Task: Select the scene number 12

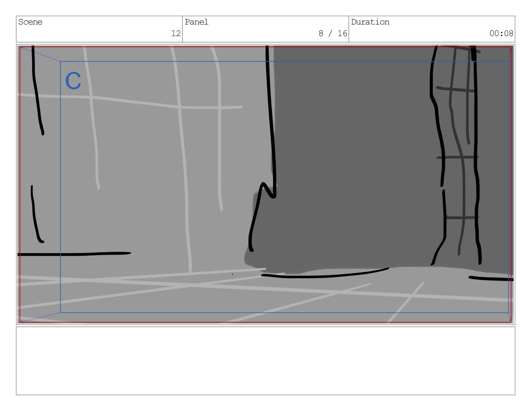Action: pyautogui.click(x=176, y=33)
